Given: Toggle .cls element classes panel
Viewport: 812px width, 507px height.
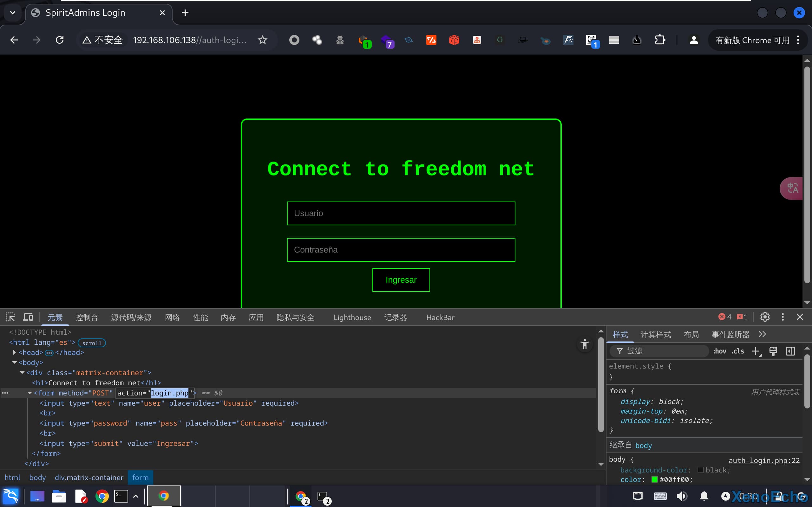Looking at the screenshot, I should click(738, 351).
